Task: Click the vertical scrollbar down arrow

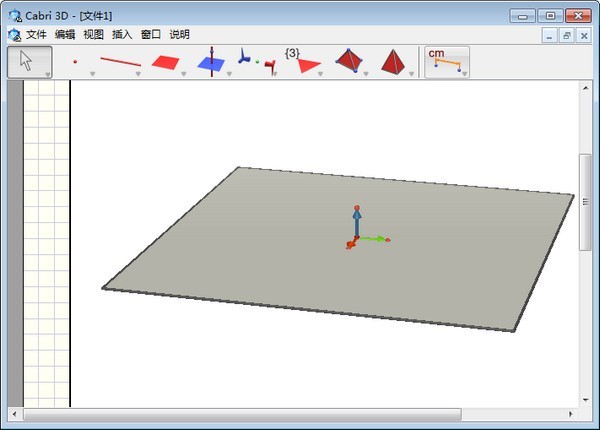Action: pos(585,400)
